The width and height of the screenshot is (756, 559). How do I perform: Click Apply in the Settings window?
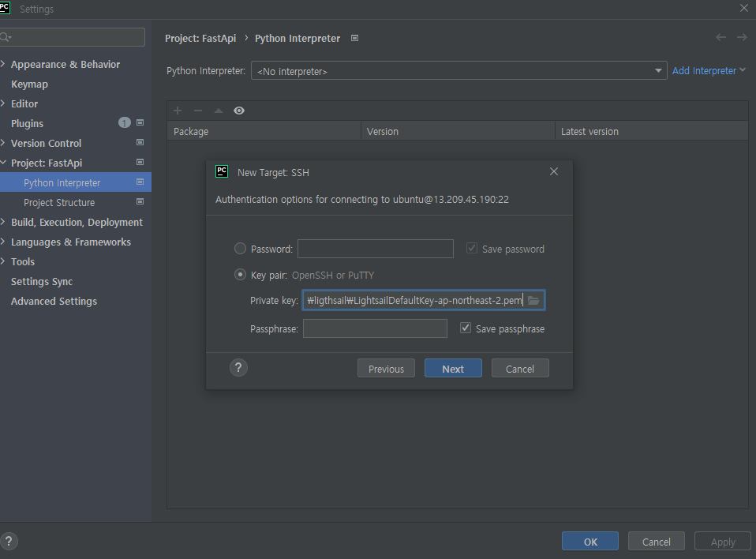point(723,541)
